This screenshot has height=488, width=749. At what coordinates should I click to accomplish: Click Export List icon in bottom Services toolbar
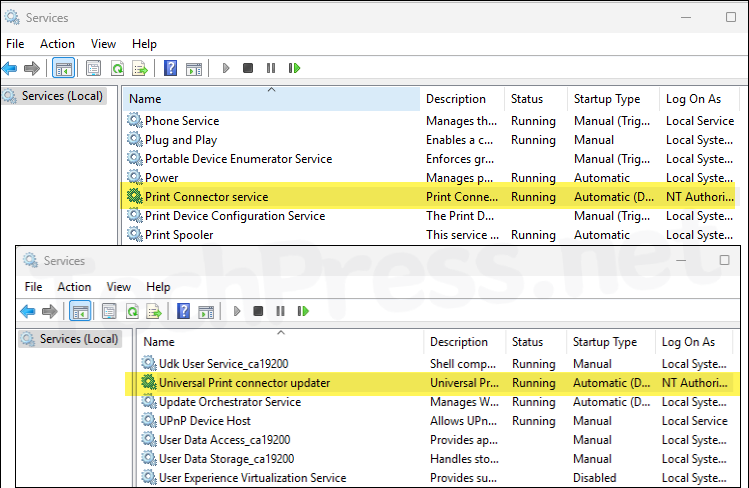pos(154,311)
